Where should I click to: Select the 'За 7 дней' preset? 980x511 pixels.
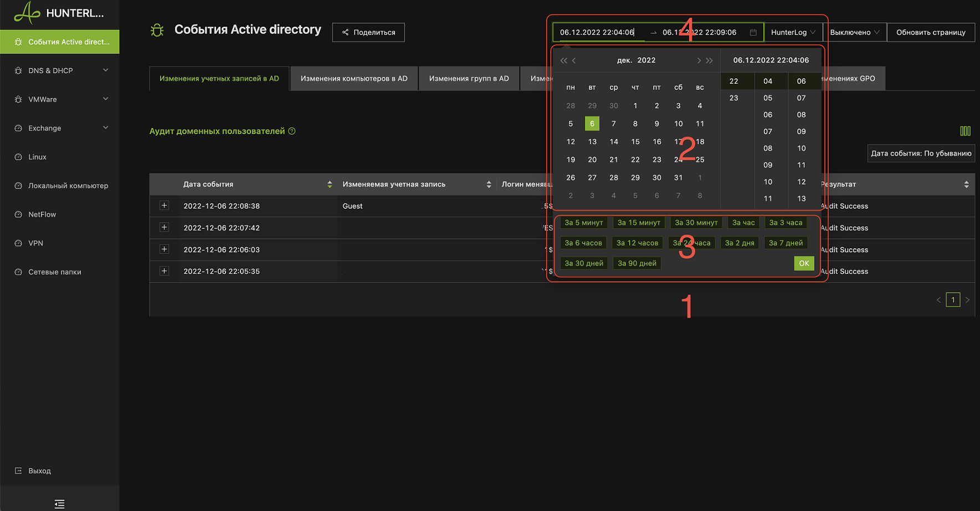(786, 243)
